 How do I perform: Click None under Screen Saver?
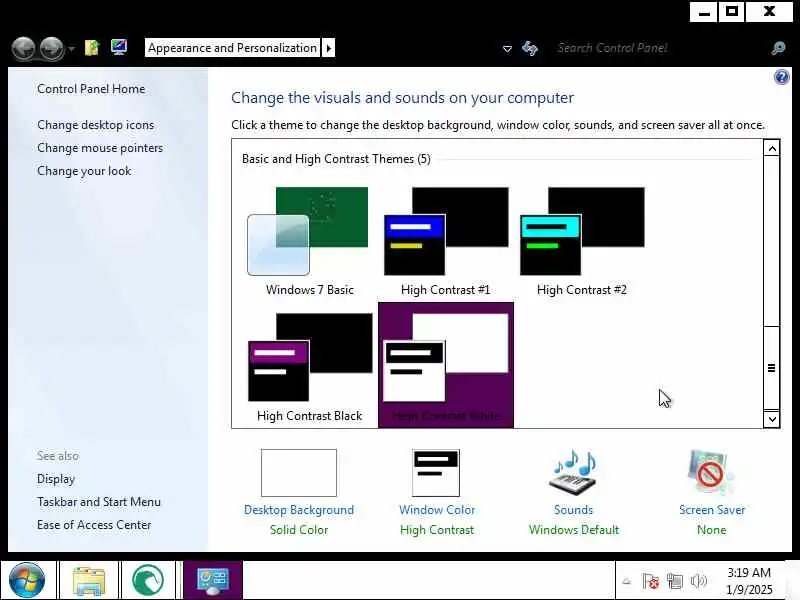(x=712, y=530)
